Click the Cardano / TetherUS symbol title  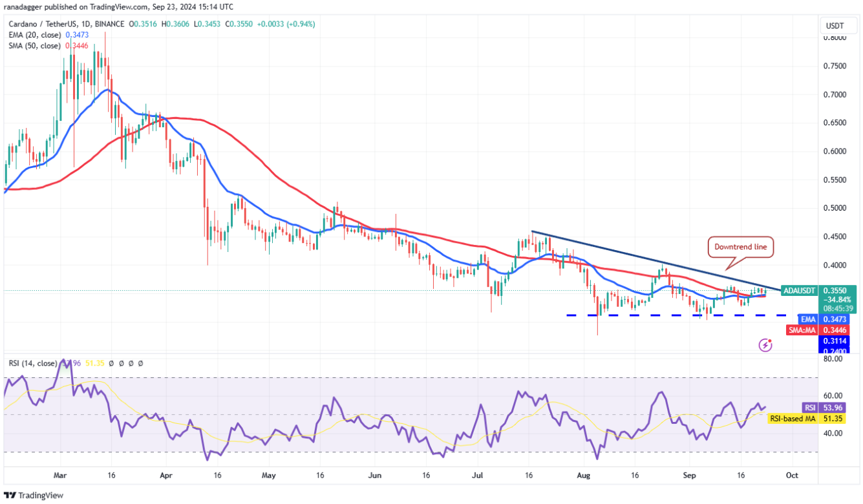(45, 24)
